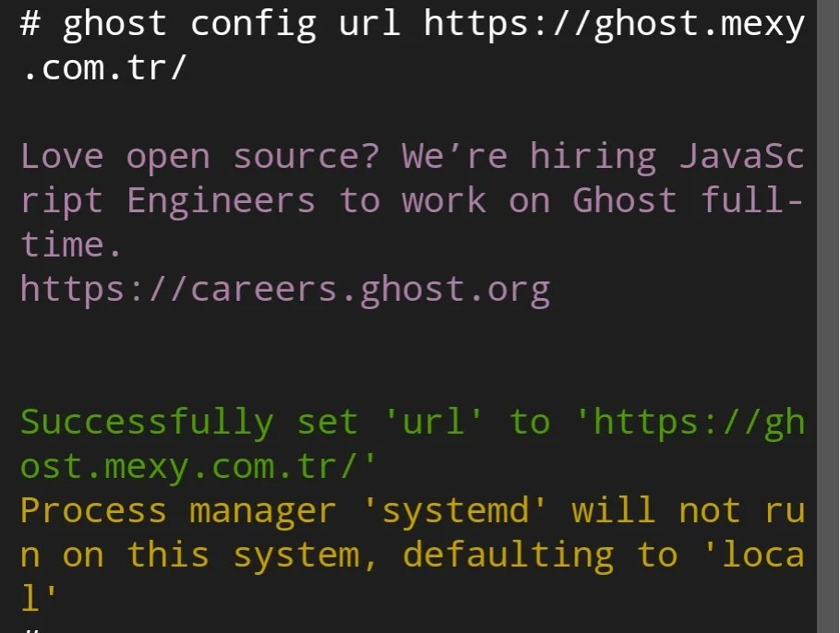The height and width of the screenshot is (633, 840).
Task: Click the 'Love open source?' hiring message text
Action: 413,200
